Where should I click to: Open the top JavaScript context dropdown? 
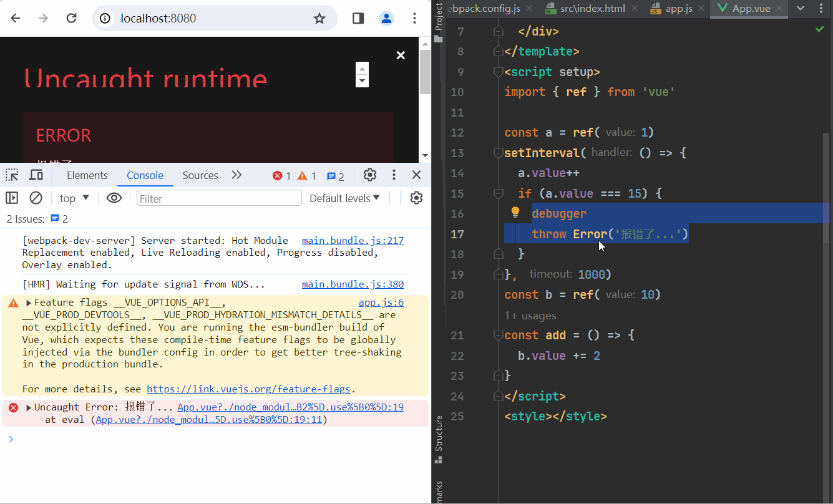click(x=74, y=198)
